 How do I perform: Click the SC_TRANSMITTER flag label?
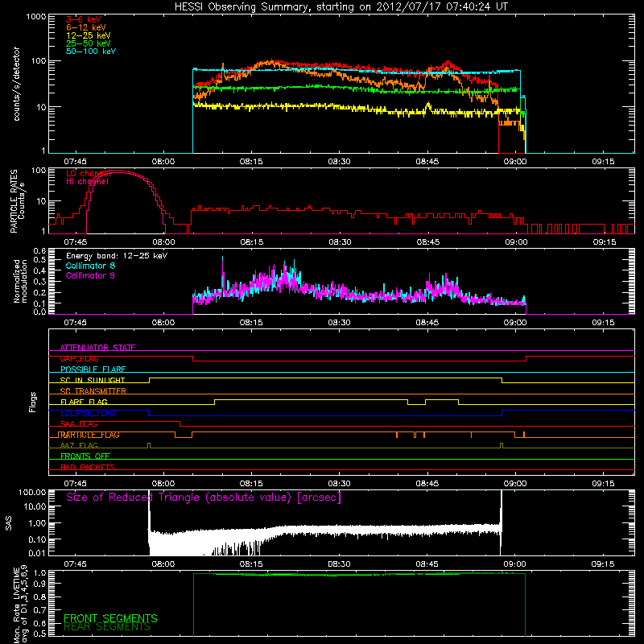(x=93, y=391)
